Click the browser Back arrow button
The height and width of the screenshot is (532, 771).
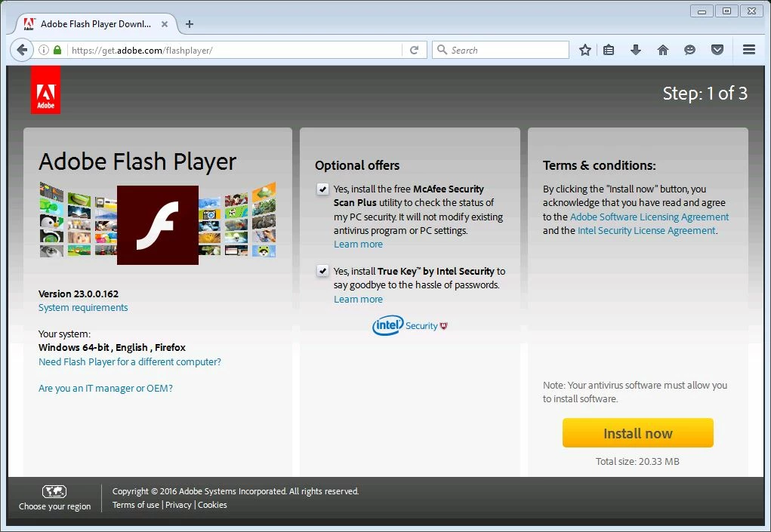(22, 50)
